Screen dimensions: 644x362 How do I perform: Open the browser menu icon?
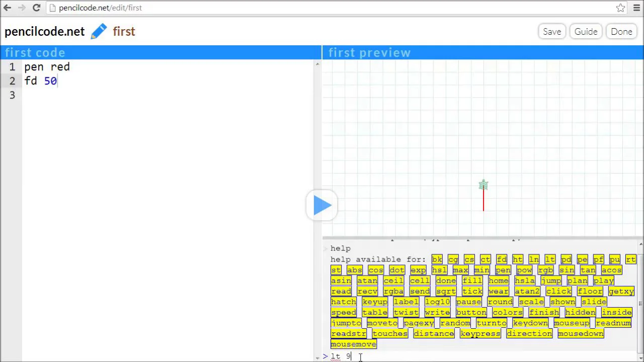(x=635, y=8)
